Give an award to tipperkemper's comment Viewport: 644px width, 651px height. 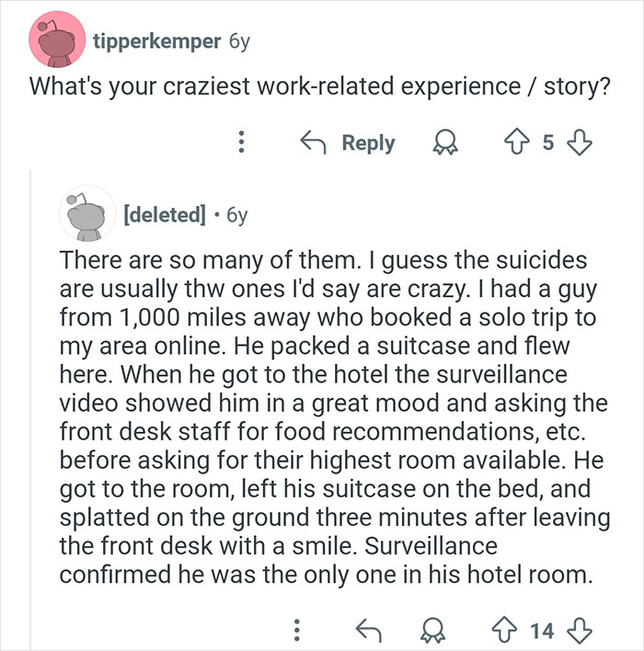coord(447,143)
